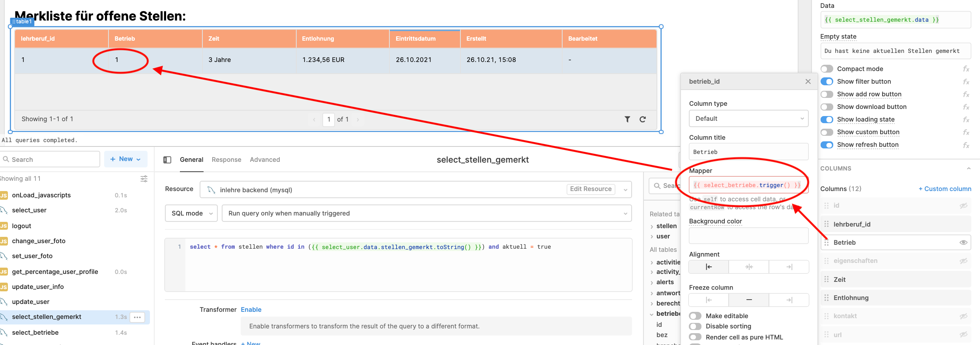980x345 pixels.
Task: Open the select_stellen_gemerkt more options menu
Action: click(137, 317)
